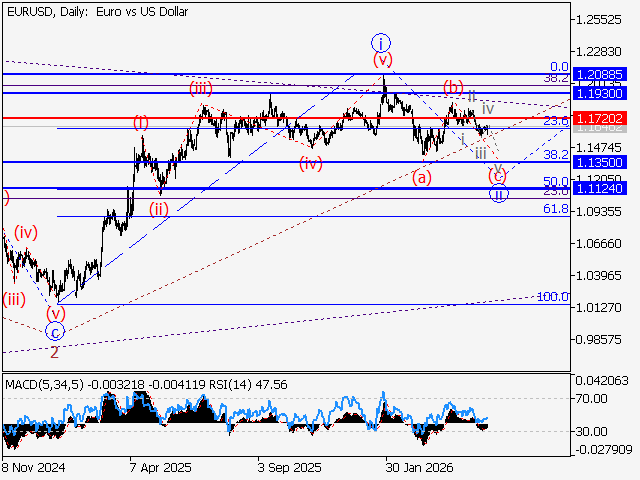Select the Fibonacci 23.6 level label

coord(556,121)
